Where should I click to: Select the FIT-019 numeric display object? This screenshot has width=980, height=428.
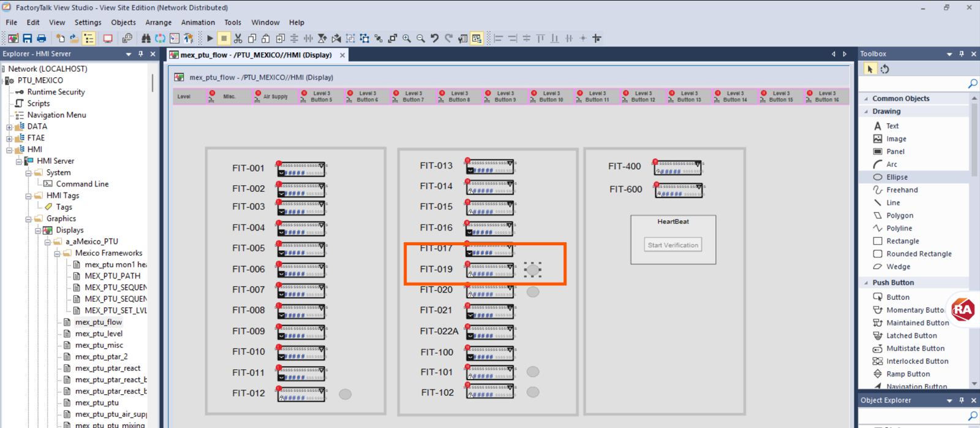click(x=490, y=270)
